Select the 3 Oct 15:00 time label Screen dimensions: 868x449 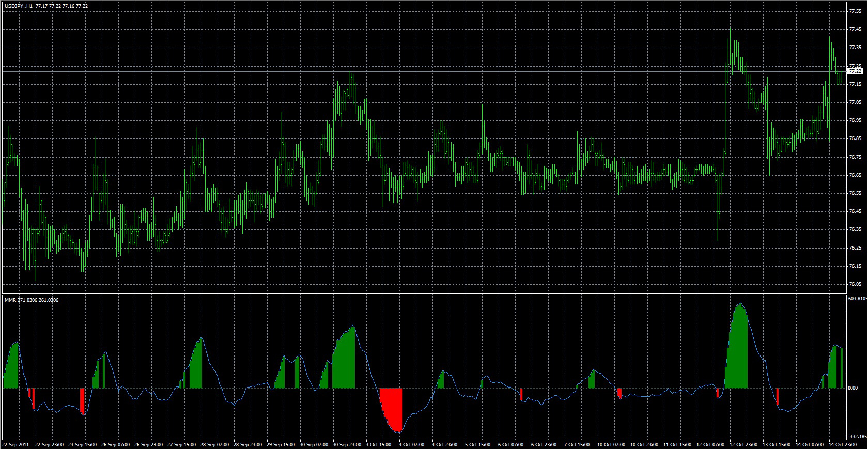tap(379, 444)
